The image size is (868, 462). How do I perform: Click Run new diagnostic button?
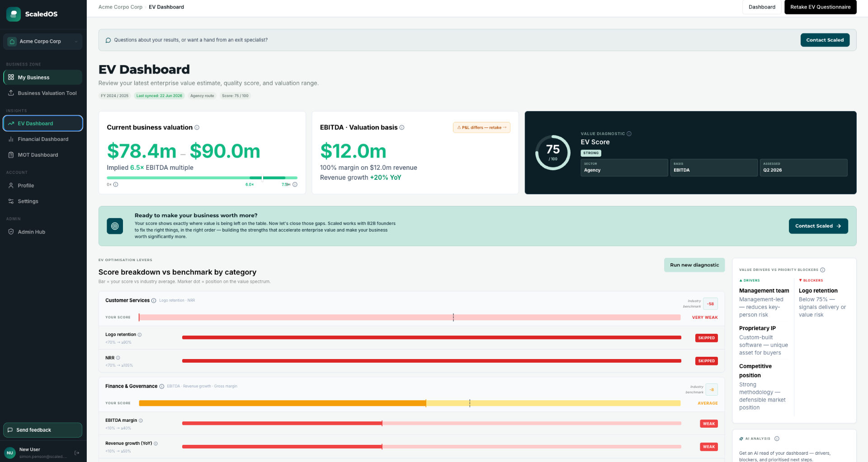pyautogui.click(x=694, y=265)
